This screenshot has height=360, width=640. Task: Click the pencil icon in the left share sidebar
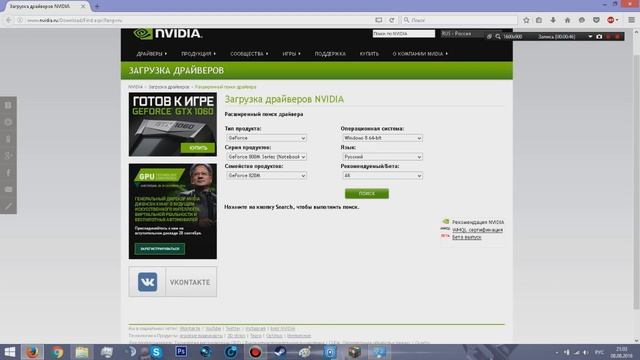click(8, 206)
